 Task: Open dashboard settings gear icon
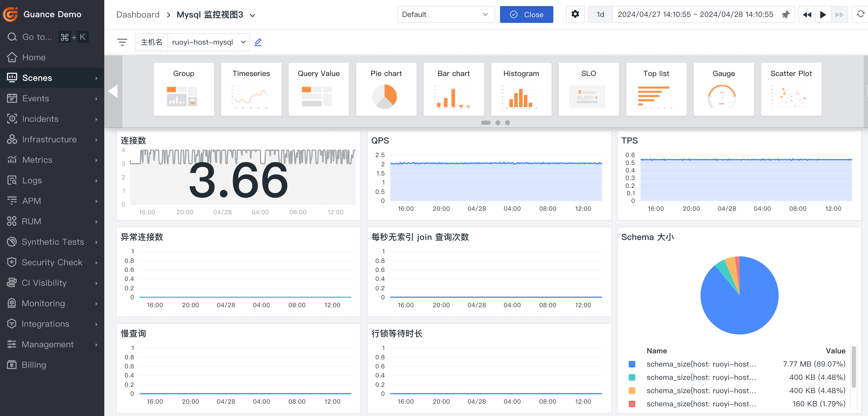575,14
